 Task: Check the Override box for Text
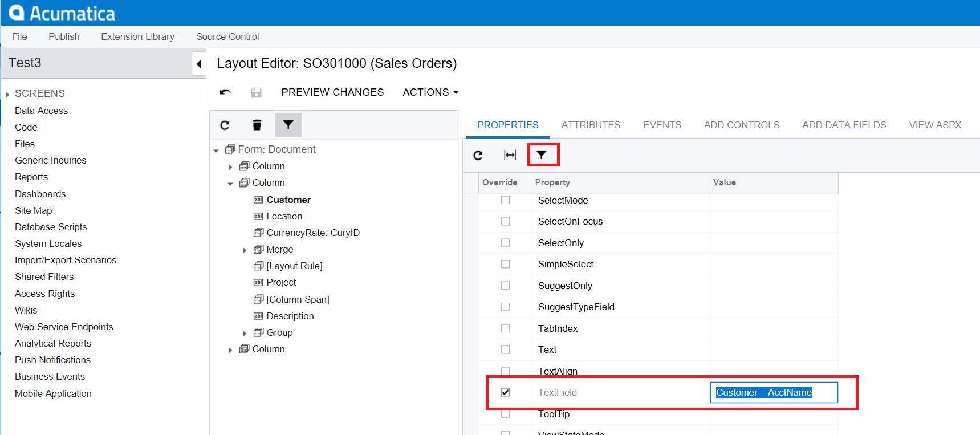click(x=505, y=349)
